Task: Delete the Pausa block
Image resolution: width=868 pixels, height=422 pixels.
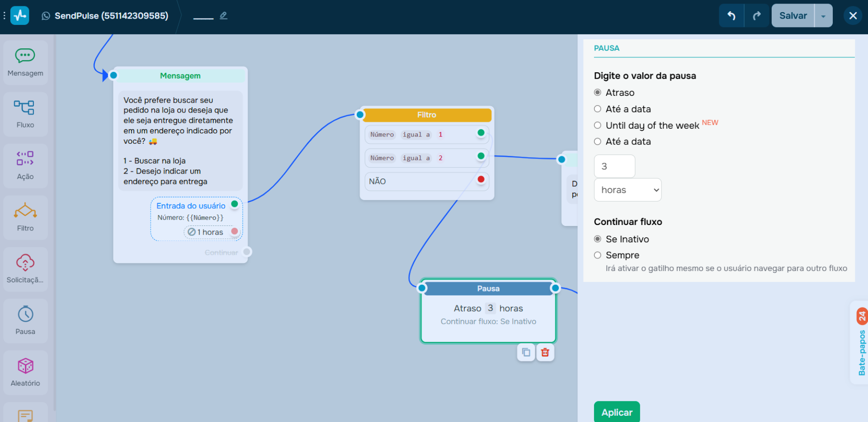Action: (x=545, y=352)
